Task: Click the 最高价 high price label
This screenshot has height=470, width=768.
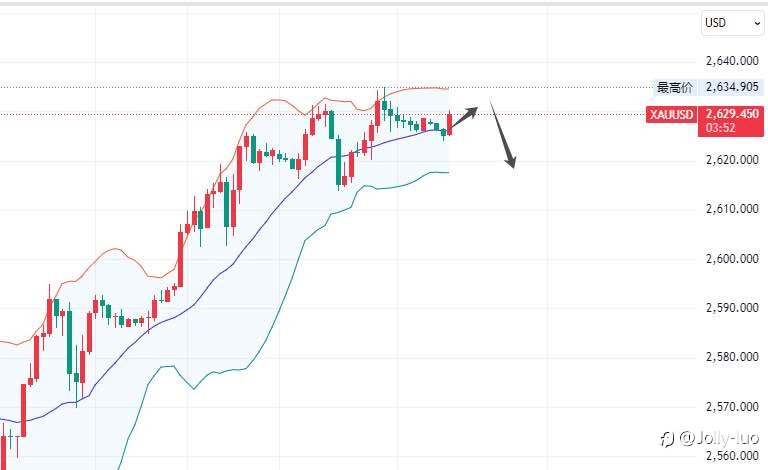Action: 675,88
